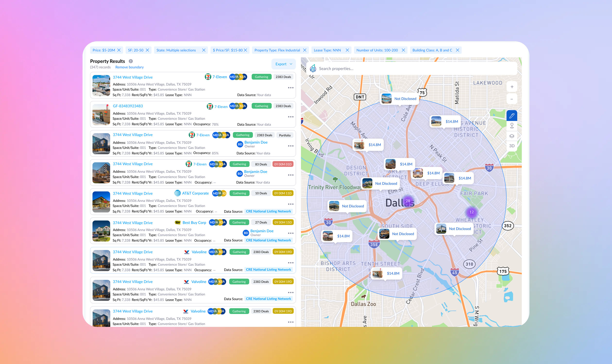612x364 pixels.
Task: Open the AT&T Corporate tenant link
Action: [195, 193]
